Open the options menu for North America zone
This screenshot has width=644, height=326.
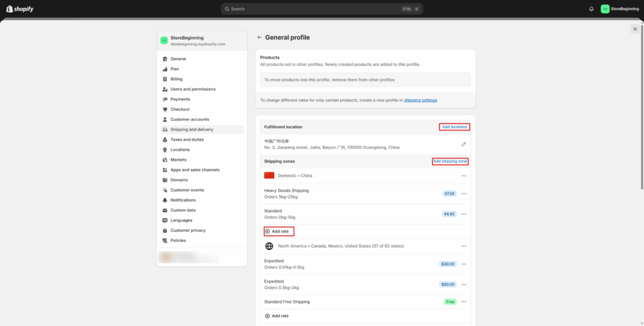pos(464,246)
